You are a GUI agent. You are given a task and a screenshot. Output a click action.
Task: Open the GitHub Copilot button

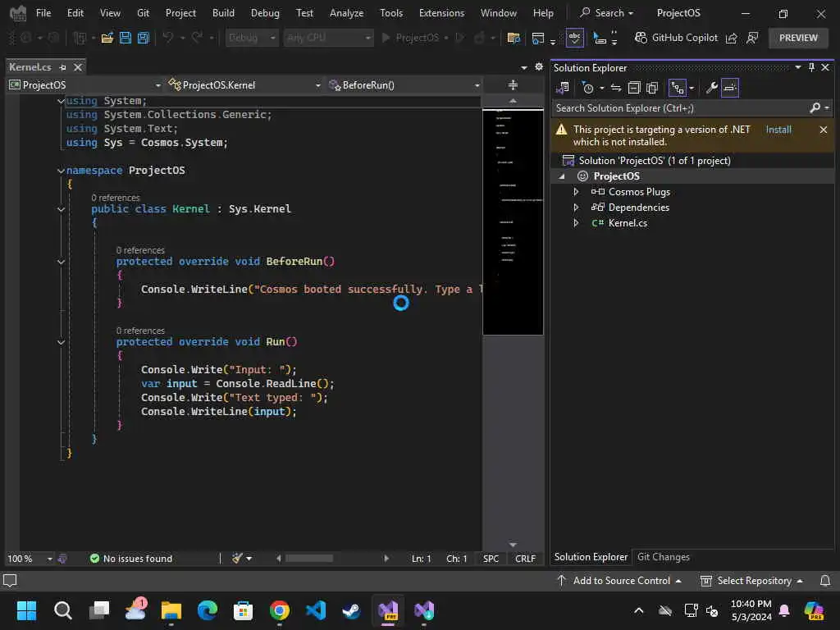click(676, 38)
